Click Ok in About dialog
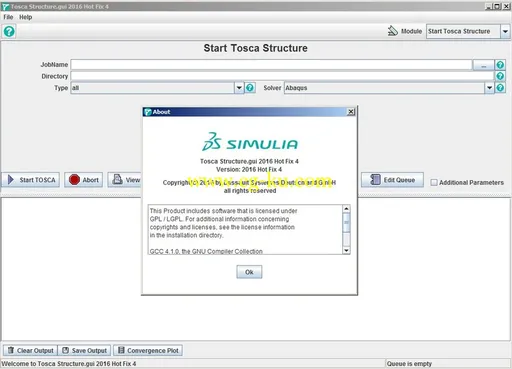 (x=249, y=272)
